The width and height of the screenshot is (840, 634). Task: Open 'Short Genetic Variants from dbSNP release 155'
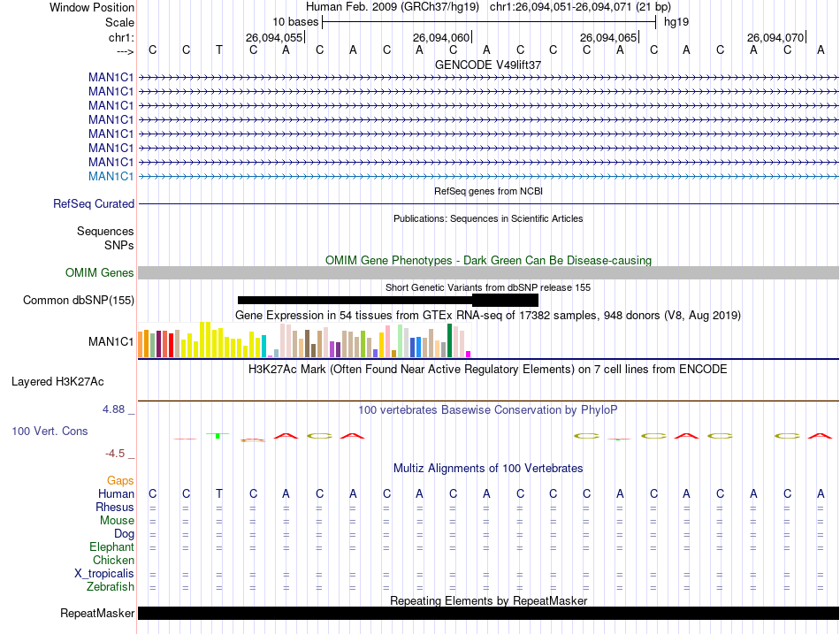(488, 287)
